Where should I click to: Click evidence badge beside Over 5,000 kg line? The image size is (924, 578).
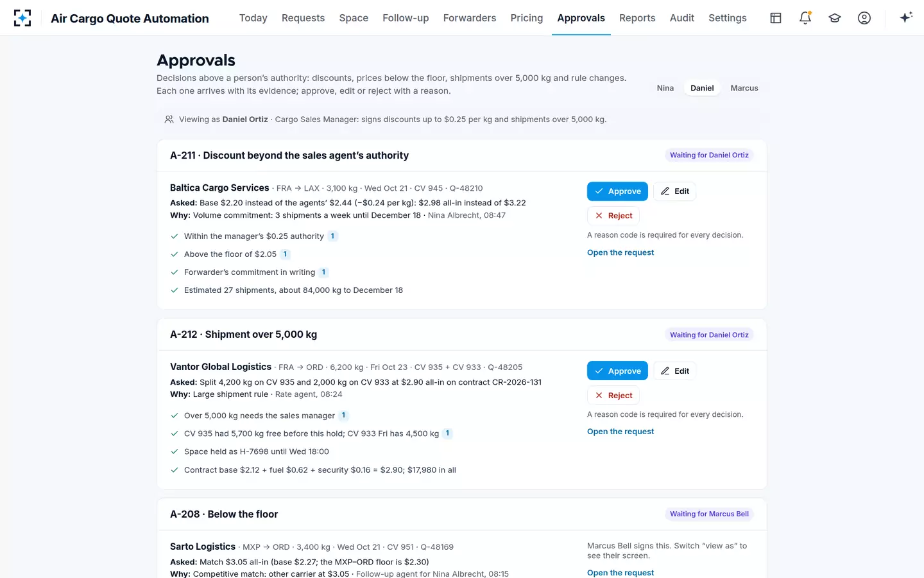tap(343, 416)
